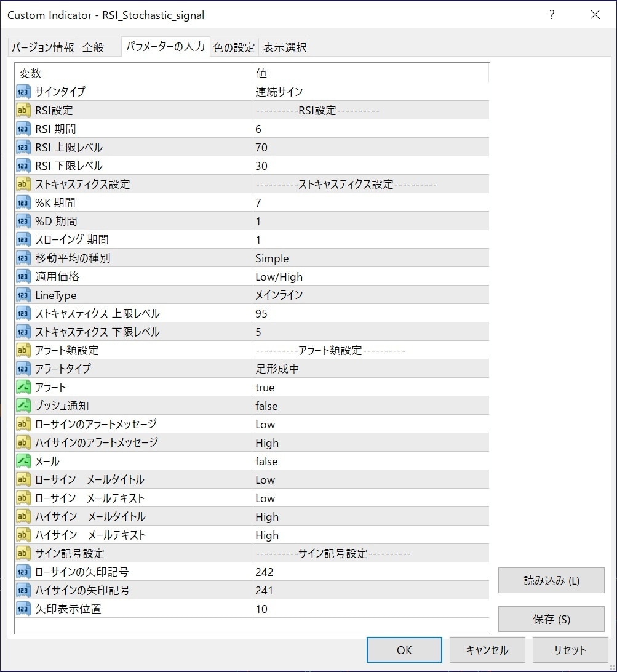The image size is (617, 672).
Task: Click the icon beside %D 期間
Action: [23, 221]
